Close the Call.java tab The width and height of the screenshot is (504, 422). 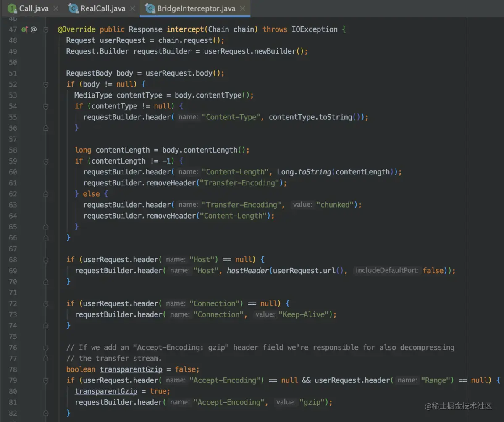point(56,8)
